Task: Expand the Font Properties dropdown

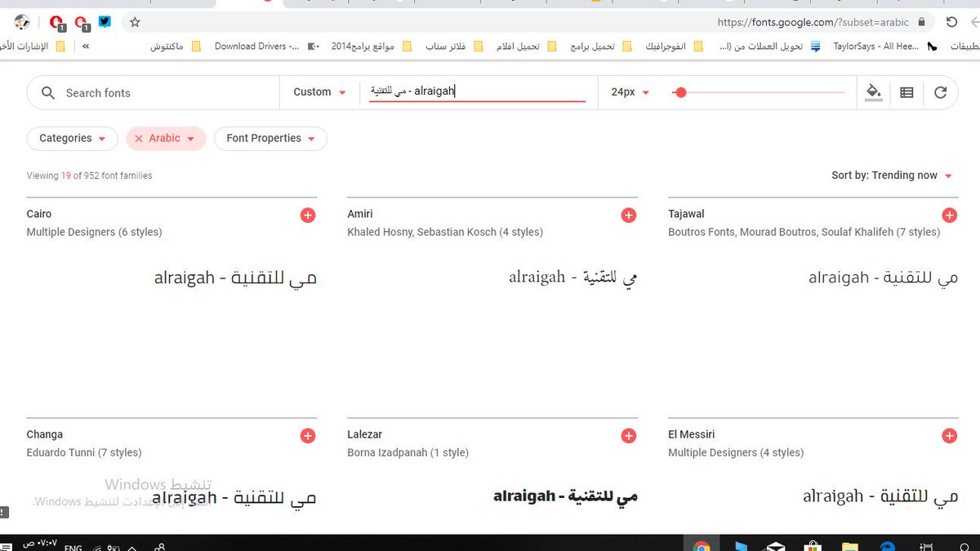Action: (x=271, y=139)
